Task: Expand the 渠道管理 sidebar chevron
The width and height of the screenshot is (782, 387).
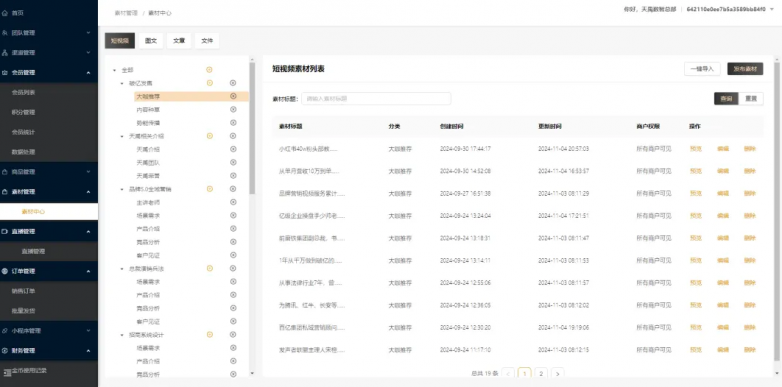Action: pos(88,53)
